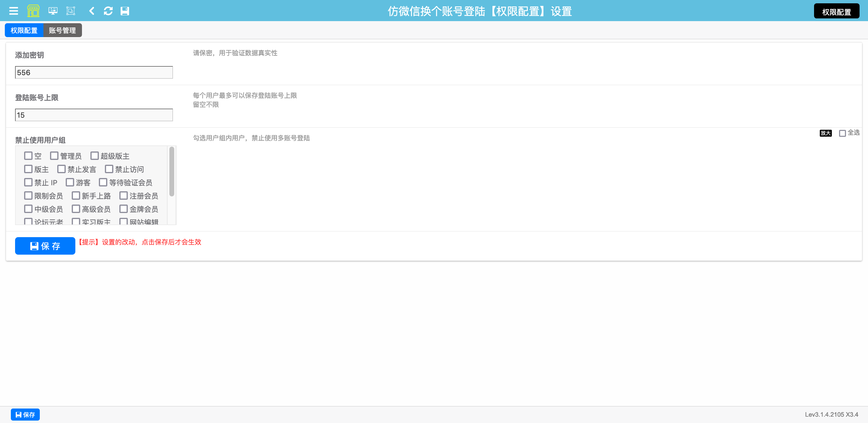Click the layered-squares window icon
Image resolution: width=868 pixels, height=423 pixels.
(x=71, y=11)
